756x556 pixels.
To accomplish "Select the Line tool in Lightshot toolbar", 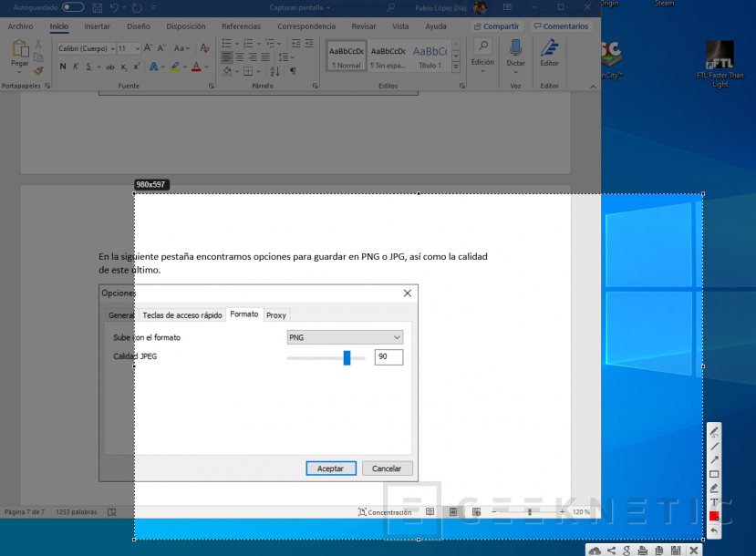I will pyautogui.click(x=714, y=446).
